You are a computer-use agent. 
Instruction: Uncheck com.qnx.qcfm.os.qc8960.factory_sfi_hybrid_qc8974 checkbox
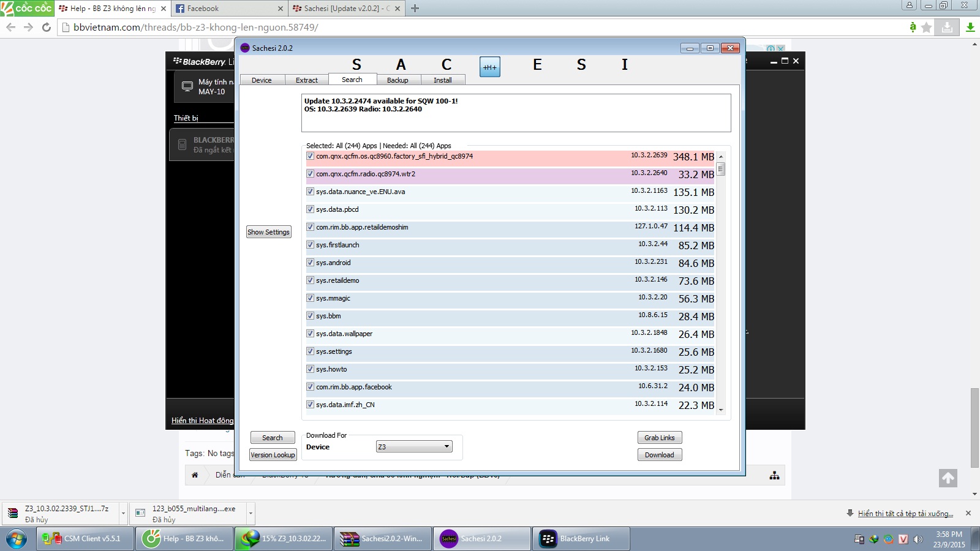point(310,156)
